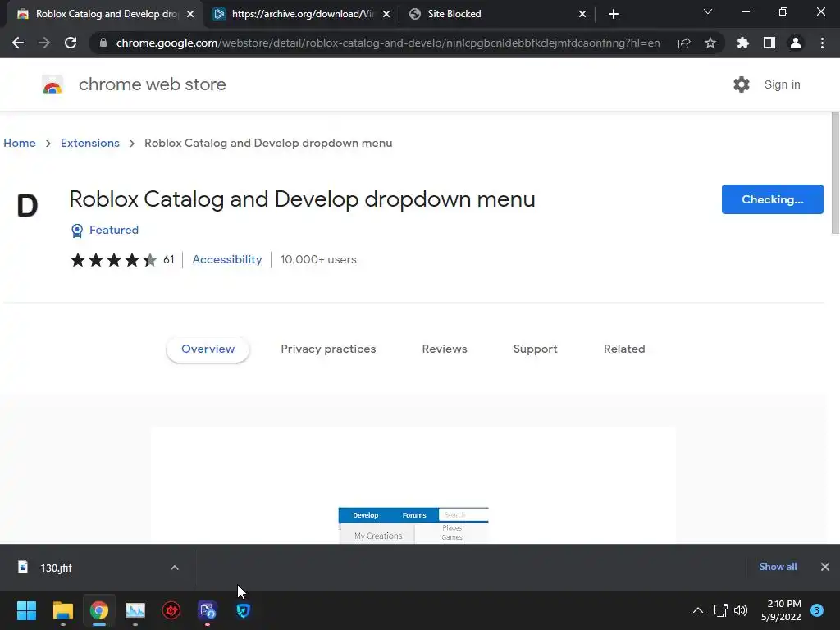Go forward using the browser forward arrow
The width and height of the screenshot is (840, 630).
[44, 43]
